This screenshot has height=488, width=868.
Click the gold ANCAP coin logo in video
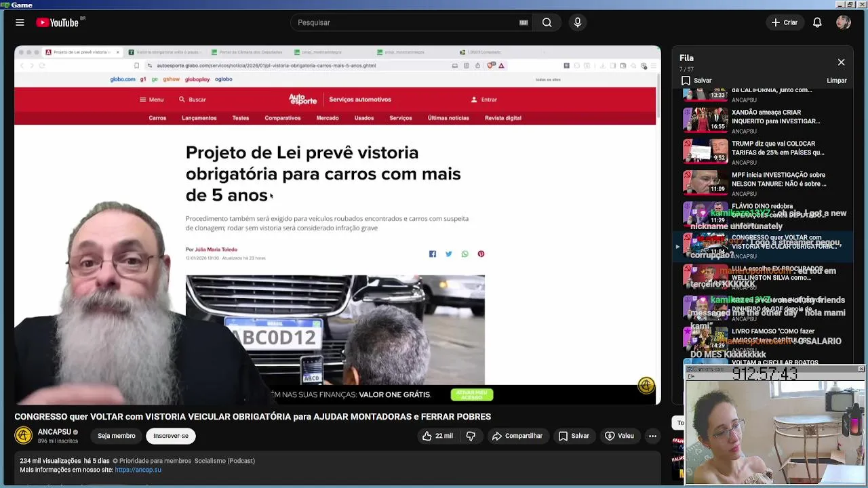click(646, 386)
